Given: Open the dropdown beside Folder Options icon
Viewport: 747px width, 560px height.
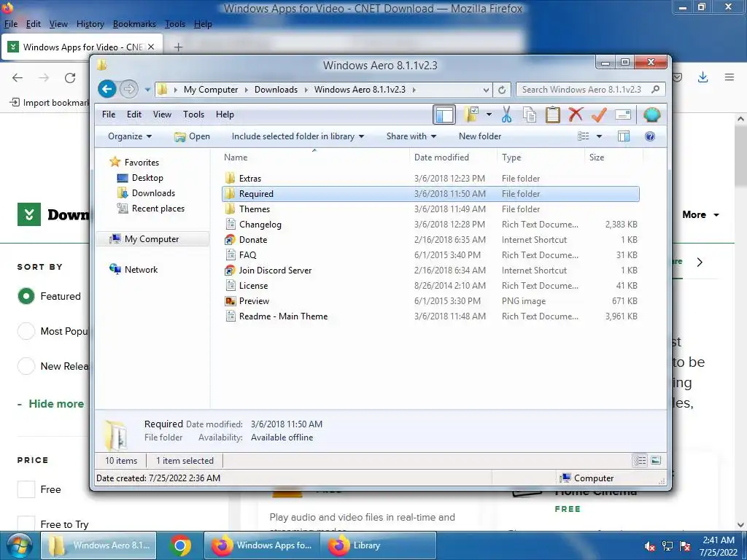Looking at the screenshot, I should click(x=489, y=114).
